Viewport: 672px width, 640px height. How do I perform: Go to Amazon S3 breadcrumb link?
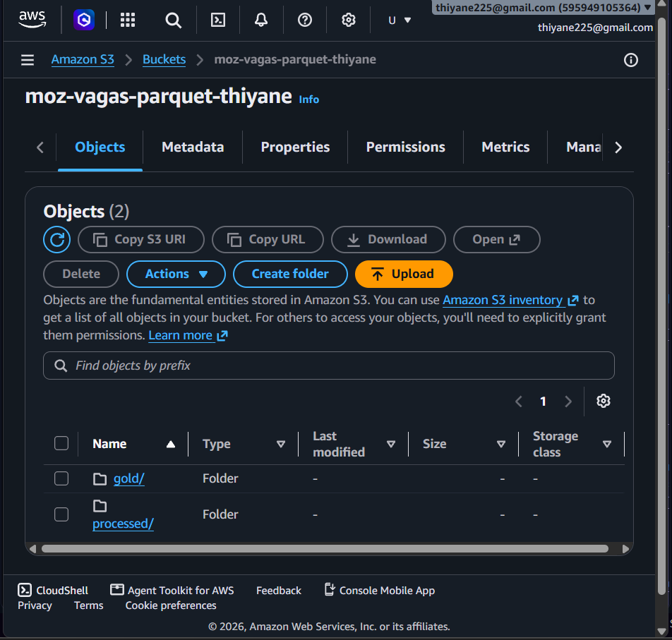[83, 59]
